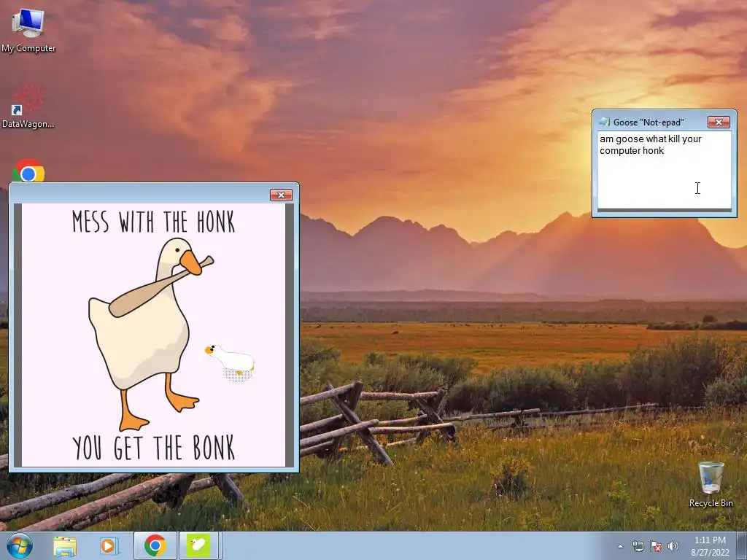This screenshot has height=560, width=747.
Task: Close the Goose "Not-epad" window
Action: pos(719,122)
